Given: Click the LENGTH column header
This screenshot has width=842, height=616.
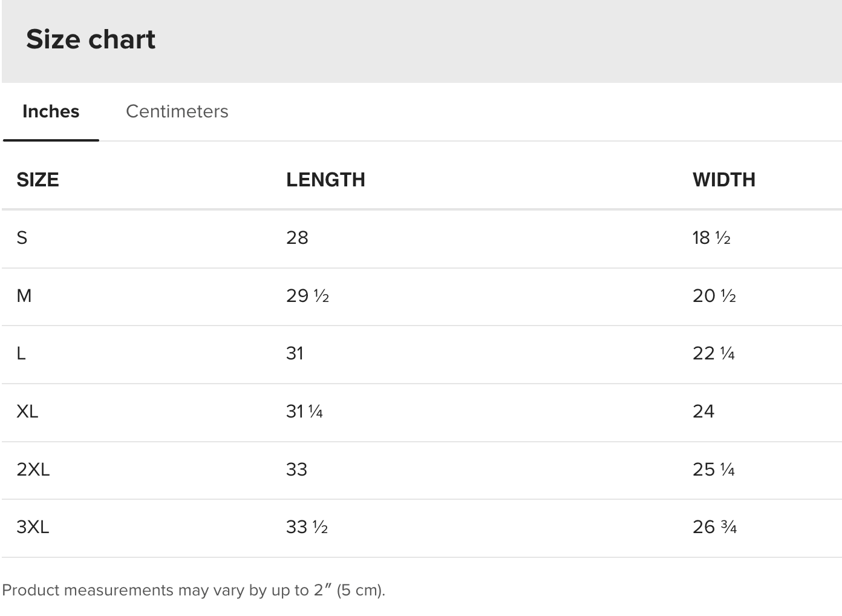Looking at the screenshot, I should [325, 180].
